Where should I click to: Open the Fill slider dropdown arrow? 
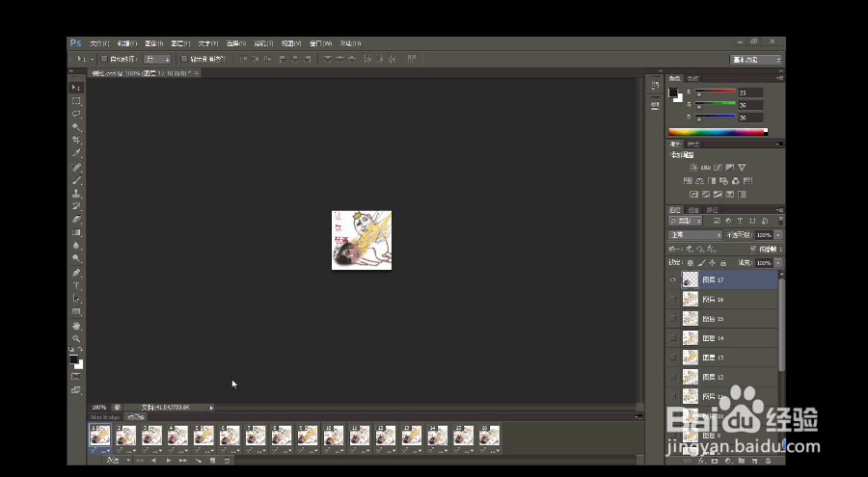coord(778,263)
